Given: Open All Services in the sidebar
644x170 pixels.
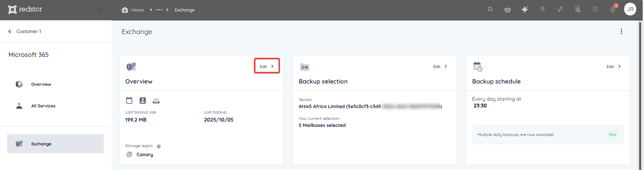Looking at the screenshot, I should (43, 106).
